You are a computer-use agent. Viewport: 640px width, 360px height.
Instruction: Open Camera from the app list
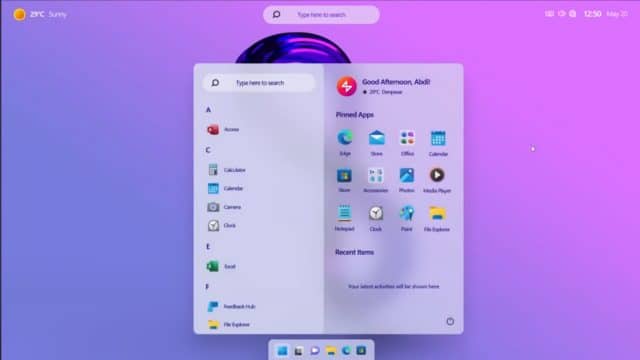coord(224,207)
